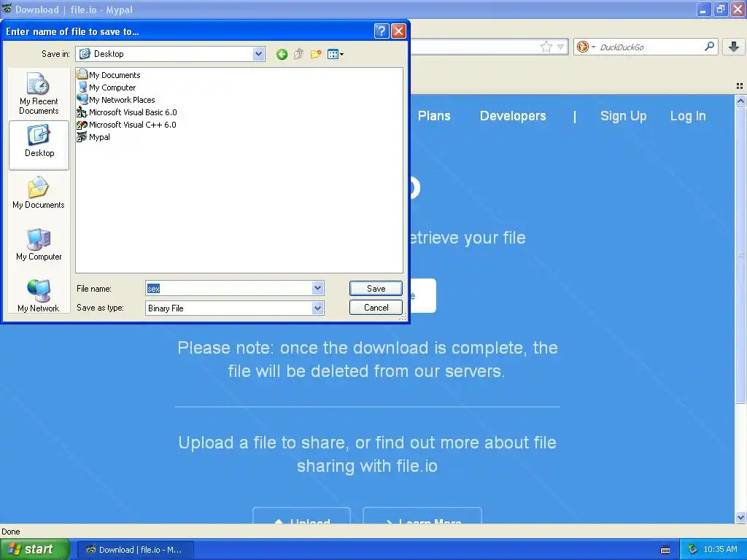Open the URL history dropdown arrow
Screen dimensions: 747x560
click(561, 47)
